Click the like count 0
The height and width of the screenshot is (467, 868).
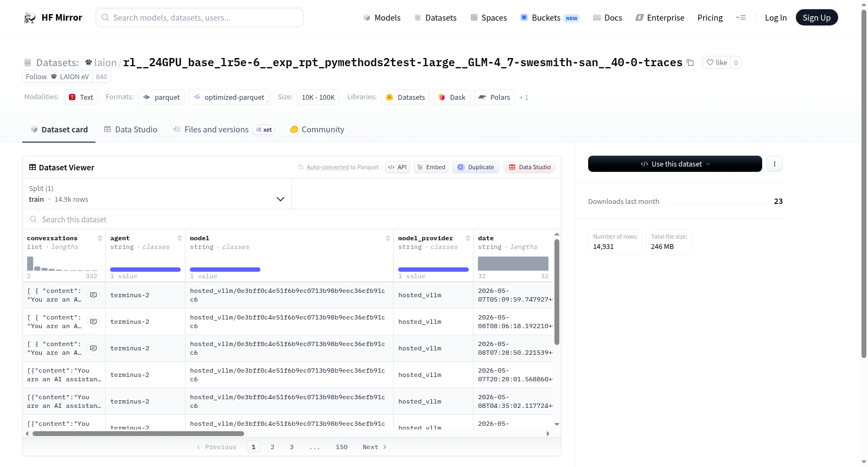tap(736, 62)
